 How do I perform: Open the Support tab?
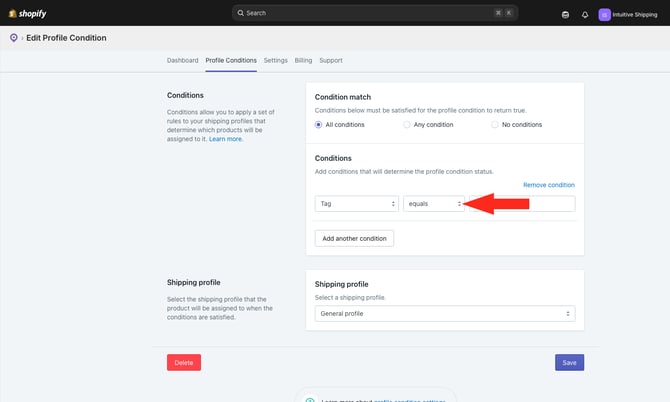click(331, 60)
